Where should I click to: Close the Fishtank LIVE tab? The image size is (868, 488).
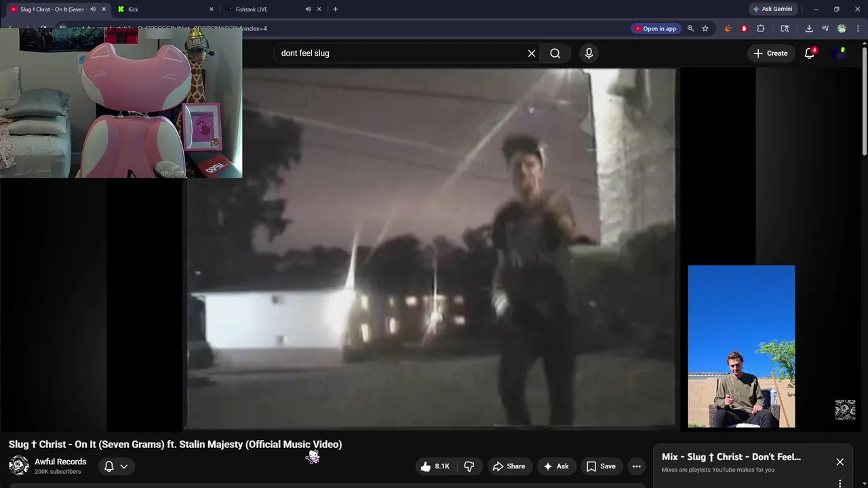pos(319,9)
